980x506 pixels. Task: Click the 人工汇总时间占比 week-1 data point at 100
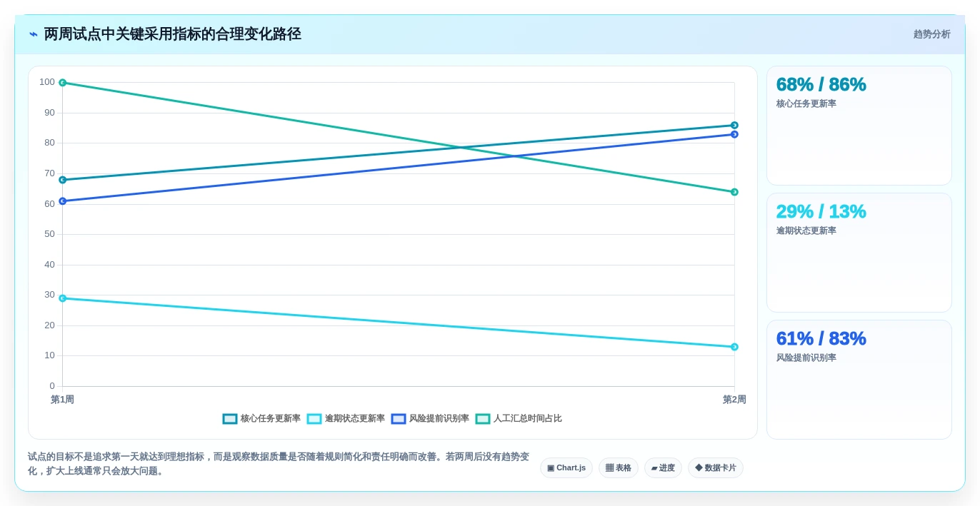(x=63, y=83)
